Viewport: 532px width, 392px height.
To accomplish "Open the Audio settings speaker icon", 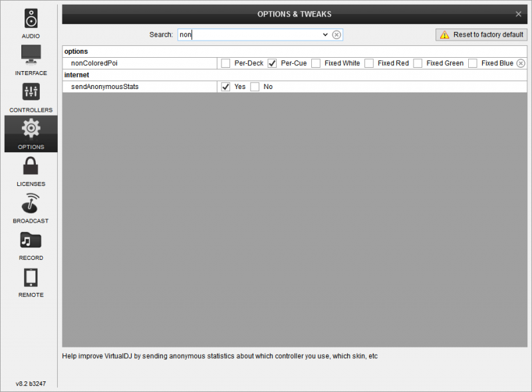I will (31, 18).
